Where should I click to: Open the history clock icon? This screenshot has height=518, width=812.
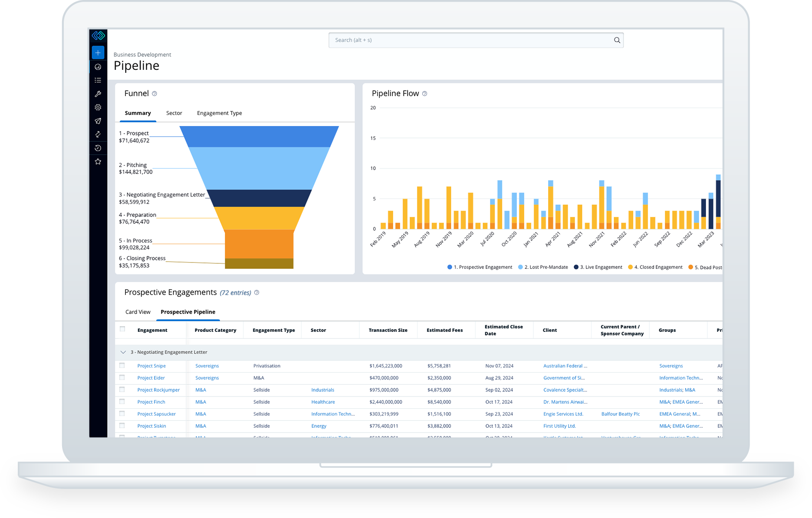[x=98, y=148]
